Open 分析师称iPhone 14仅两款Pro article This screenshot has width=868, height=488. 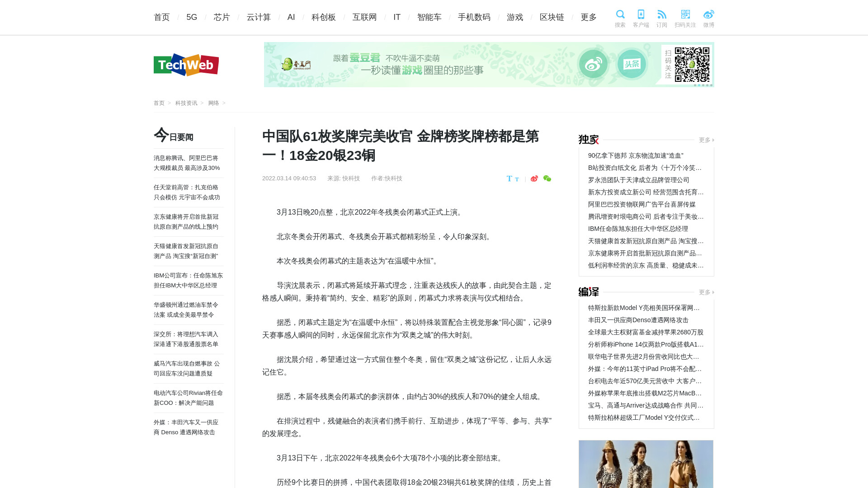[x=646, y=344]
